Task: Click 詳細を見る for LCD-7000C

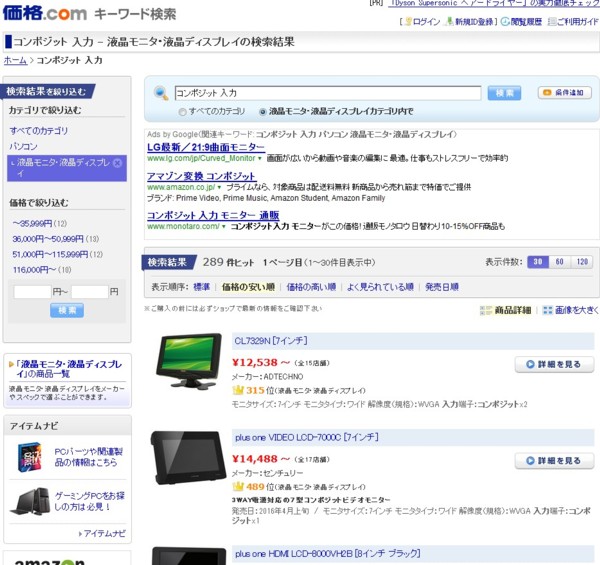Action: [554, 461]
